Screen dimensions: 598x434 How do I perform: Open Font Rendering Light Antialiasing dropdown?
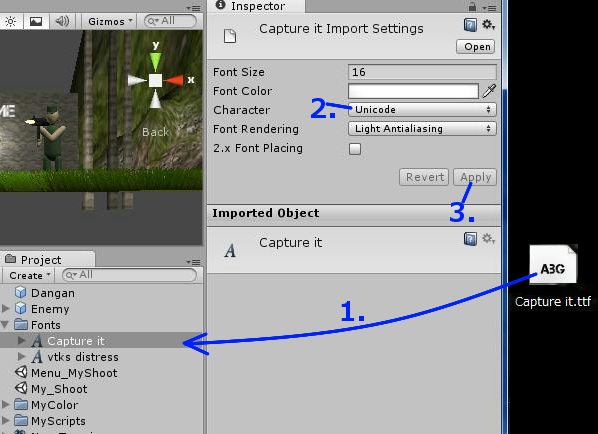pos(422,129)
